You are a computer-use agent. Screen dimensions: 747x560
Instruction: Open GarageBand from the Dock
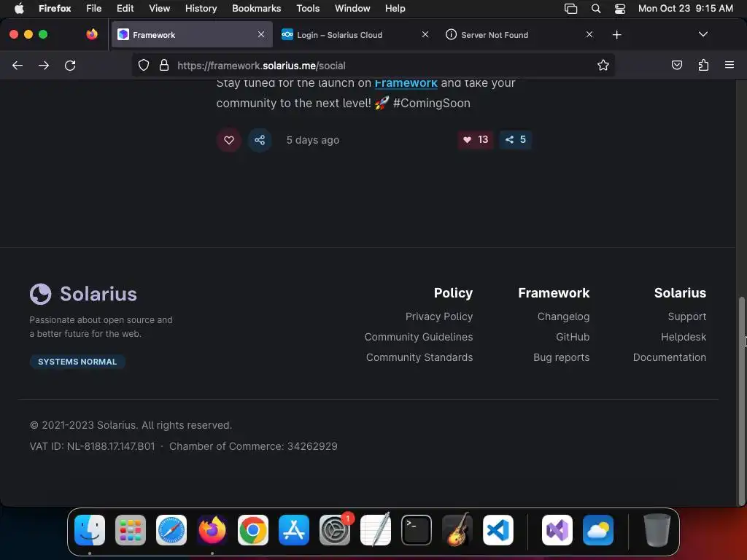457,530
